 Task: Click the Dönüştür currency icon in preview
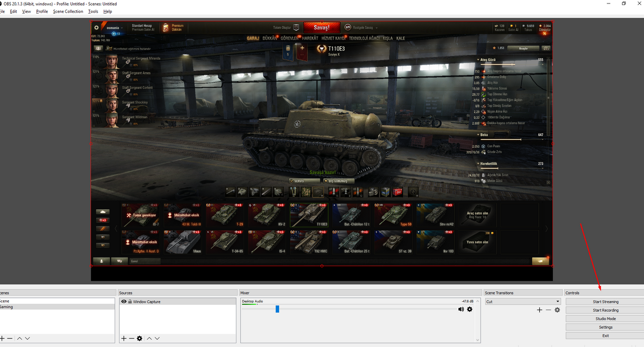click(x=541, y=25)
